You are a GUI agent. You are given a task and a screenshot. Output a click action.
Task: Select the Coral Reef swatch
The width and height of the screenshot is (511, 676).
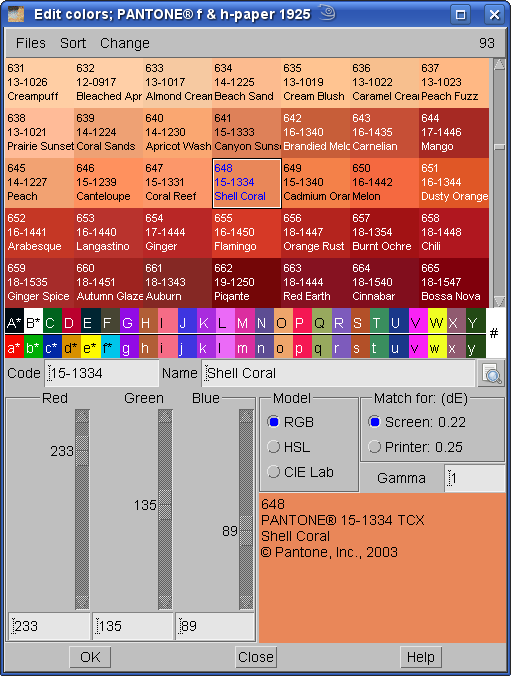(178, 183)
